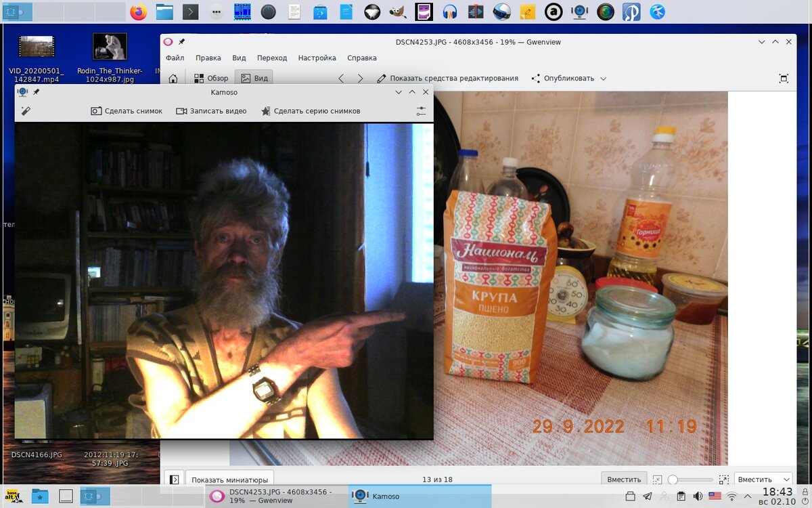Click Показать миниатюры in Gwenview
812x508 pixels.
(x=230, y=480)
